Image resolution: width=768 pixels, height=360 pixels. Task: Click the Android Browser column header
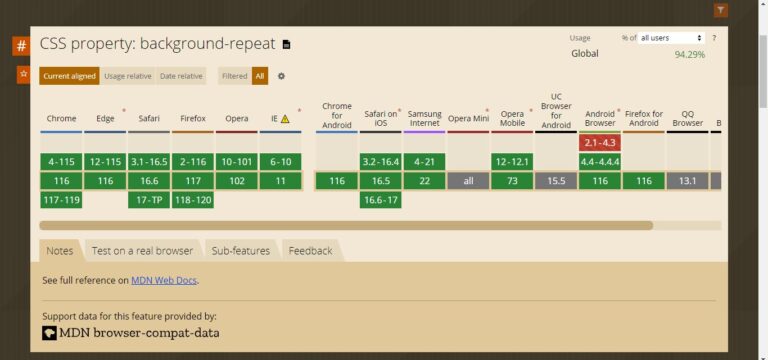click(600, 119)
